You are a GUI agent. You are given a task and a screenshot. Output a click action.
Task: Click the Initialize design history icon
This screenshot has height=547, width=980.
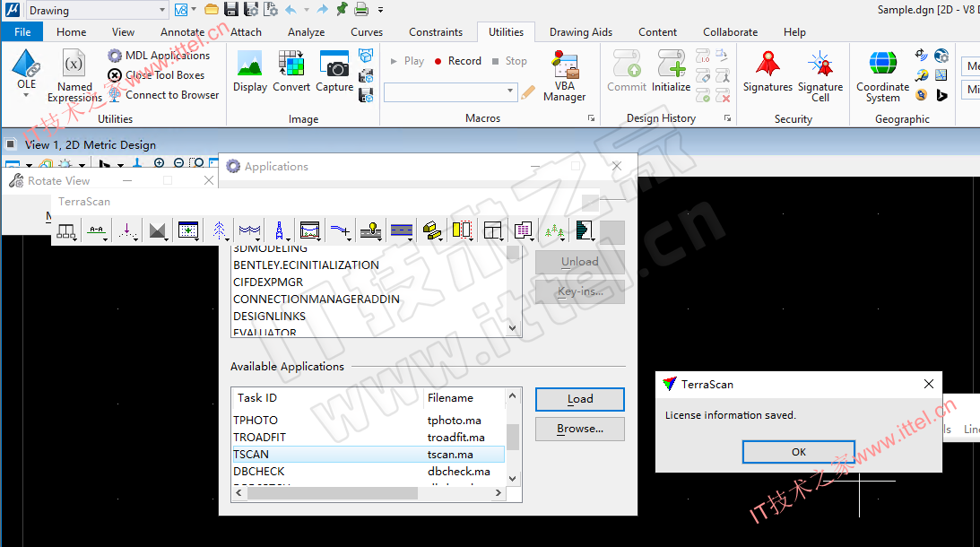click(x=672, y=71)
